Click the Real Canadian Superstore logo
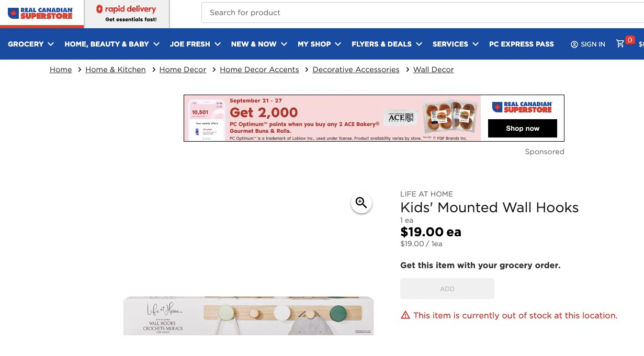This screenshot has width=644, height=356. 40,13
